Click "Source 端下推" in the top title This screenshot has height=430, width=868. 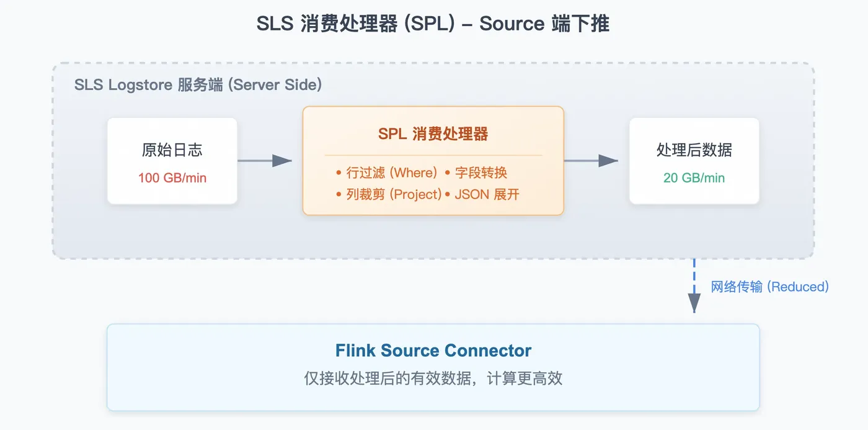(x=544, y=24)
